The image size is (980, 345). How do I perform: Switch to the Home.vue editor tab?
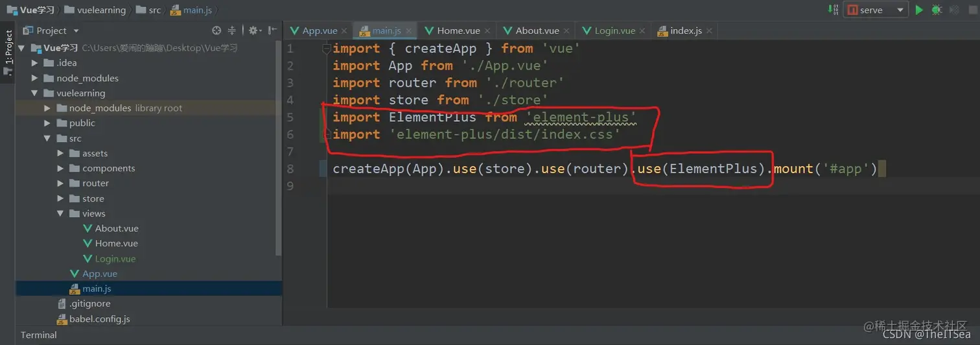(x=458, y=30)
